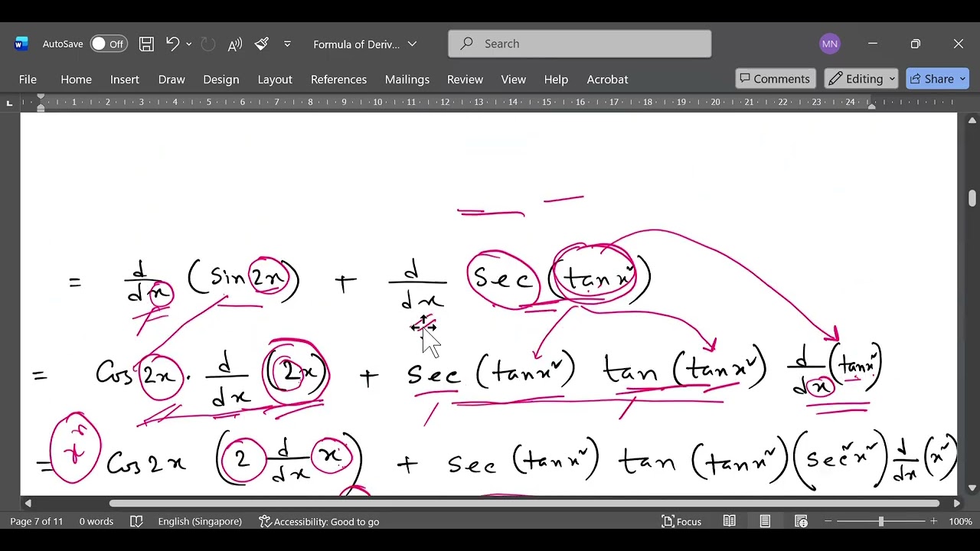This screenshot has width=980, height=551.
Task: Enable Focus mode
Action: click(x=681, y=521)
